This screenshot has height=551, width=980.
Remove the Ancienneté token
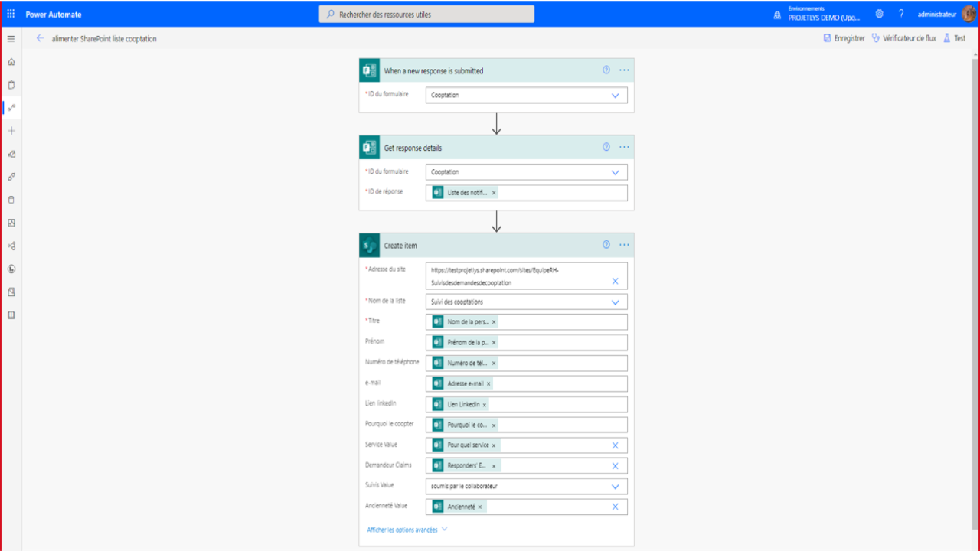[480, 507]
